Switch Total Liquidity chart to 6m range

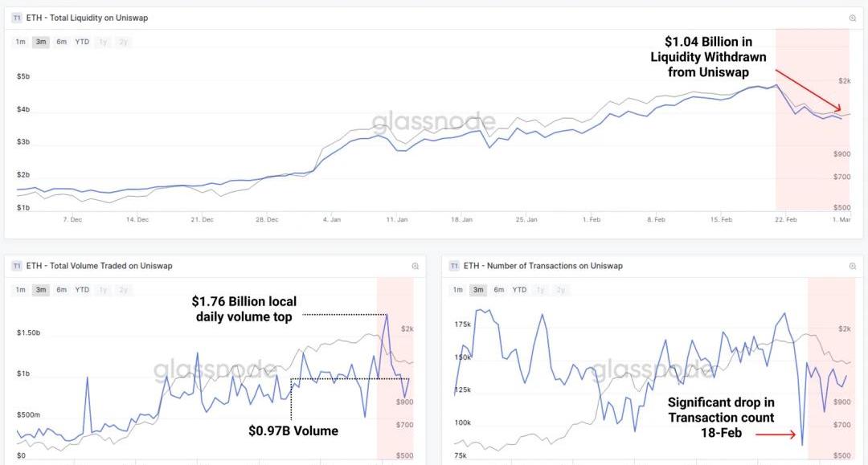click(61, 42)
